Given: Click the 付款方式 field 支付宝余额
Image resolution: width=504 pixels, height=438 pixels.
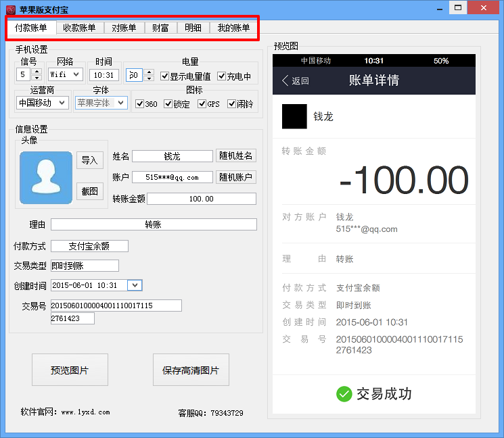Looking at the screenshot, I should [x=90, y=246].
